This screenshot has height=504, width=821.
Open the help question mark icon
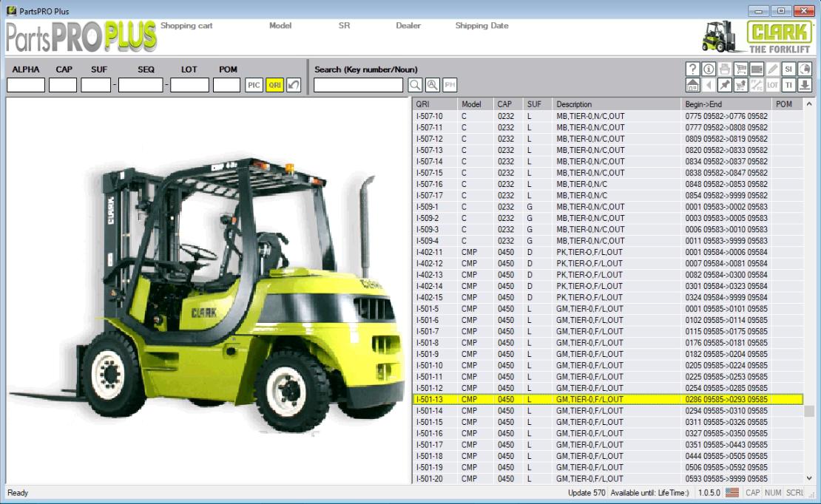pyautogui.click(x=692, y=69)
